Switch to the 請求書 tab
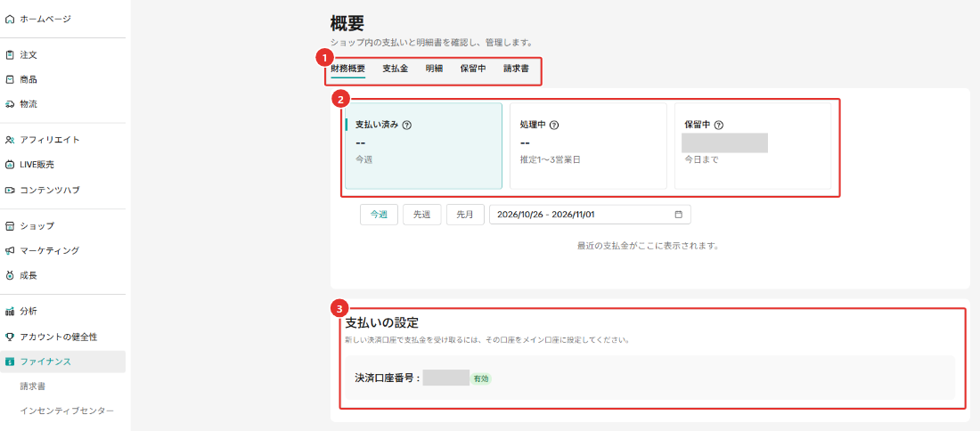 [516, 69]
